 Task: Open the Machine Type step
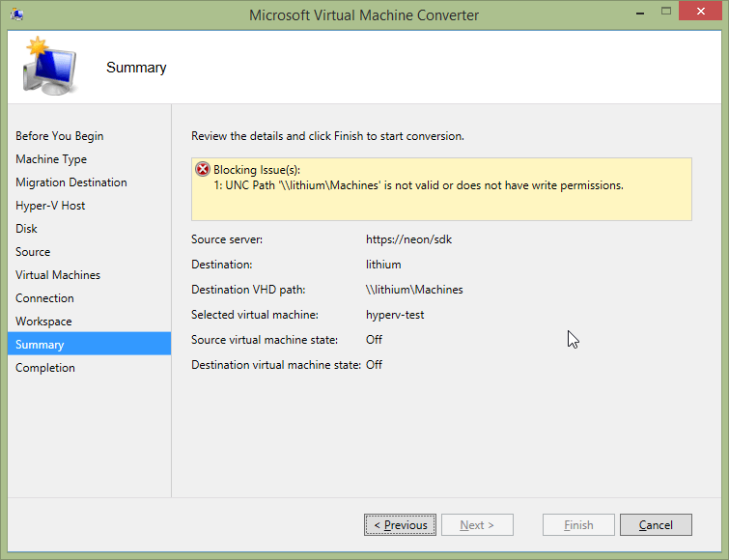[x=51, y=159]
